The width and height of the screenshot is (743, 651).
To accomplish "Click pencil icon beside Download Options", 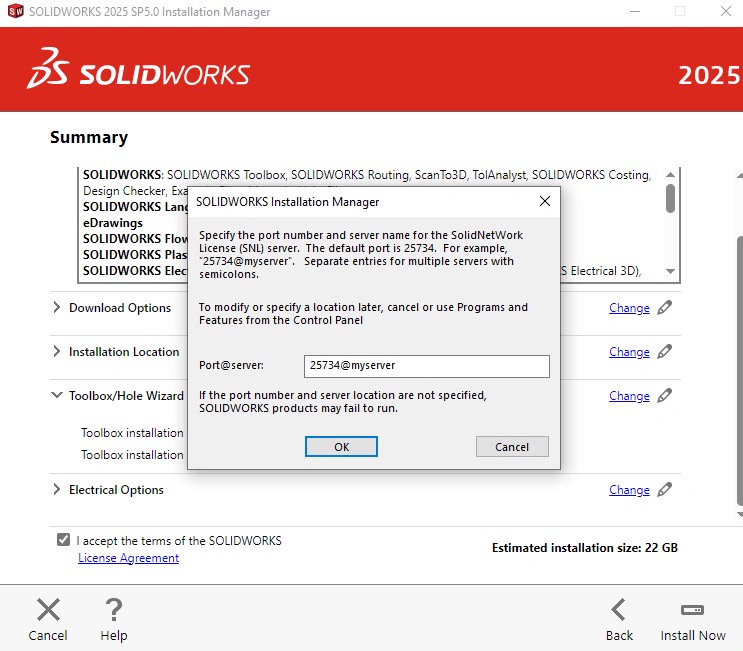I will point(664,307).
